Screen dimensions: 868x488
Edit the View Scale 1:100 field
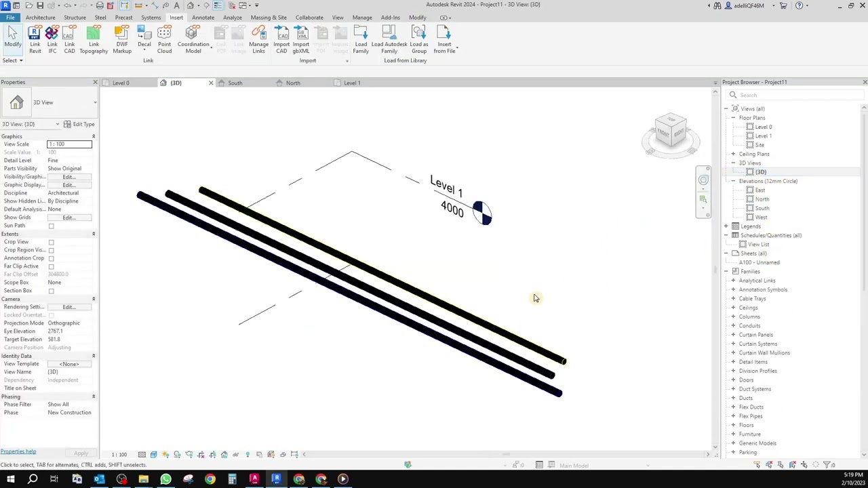click(x=69, y=144)
